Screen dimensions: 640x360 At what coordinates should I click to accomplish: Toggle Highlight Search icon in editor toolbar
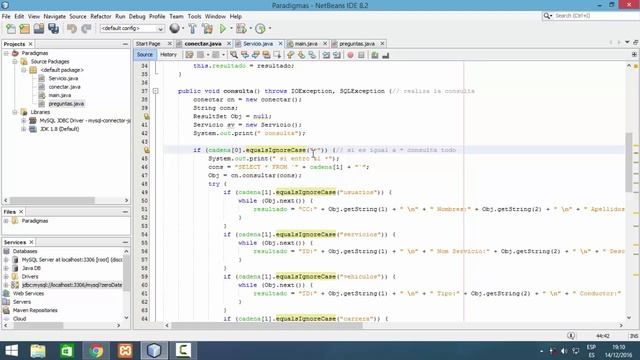point(267,55)
